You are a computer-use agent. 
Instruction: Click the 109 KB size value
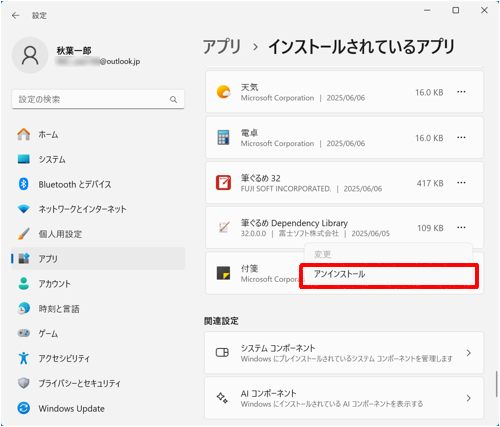coord(430,228)
